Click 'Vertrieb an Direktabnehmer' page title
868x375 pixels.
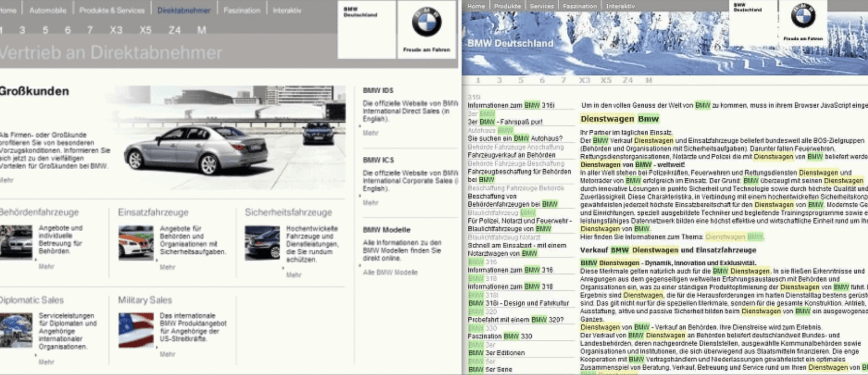[x=111, y=53]
